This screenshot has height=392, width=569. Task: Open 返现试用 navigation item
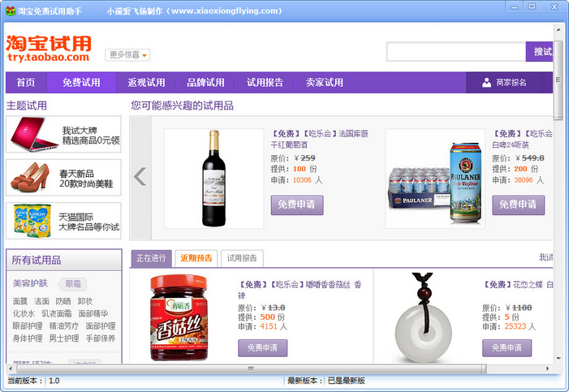pos(146,83)
